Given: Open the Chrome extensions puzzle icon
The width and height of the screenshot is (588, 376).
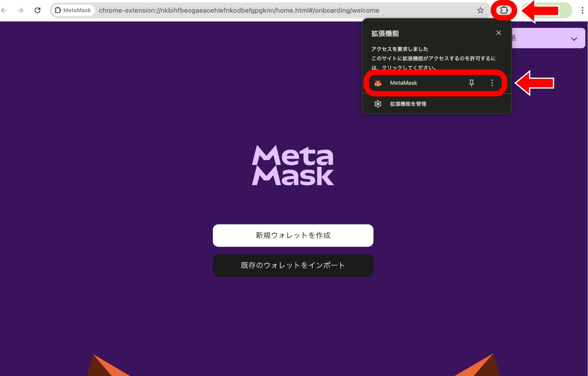Looking at the screenshot, I should 503,10.
